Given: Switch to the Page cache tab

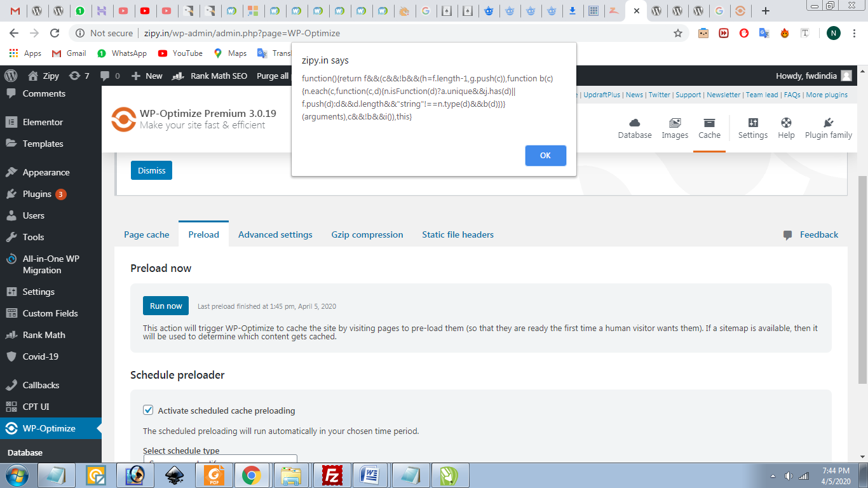Looking at the screenshot, I should [146, 234].
